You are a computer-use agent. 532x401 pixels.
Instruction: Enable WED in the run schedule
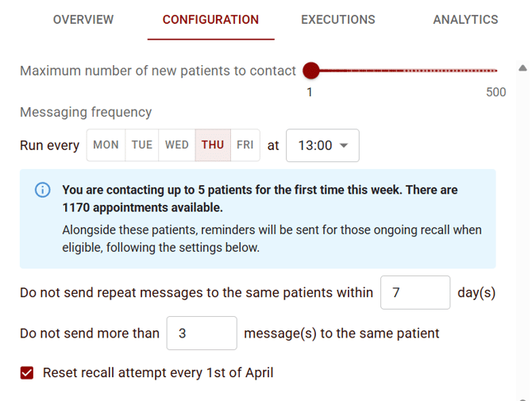[x=177, y=145]
